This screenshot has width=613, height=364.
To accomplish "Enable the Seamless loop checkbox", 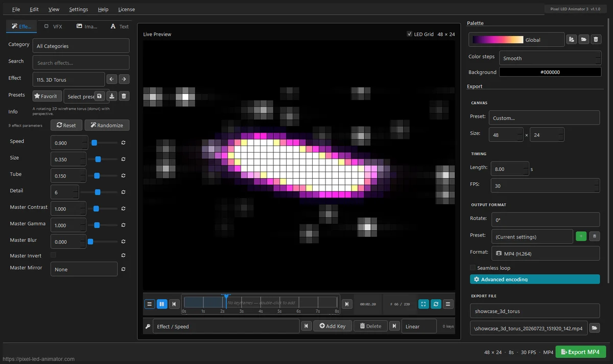I will pos(473,268).
